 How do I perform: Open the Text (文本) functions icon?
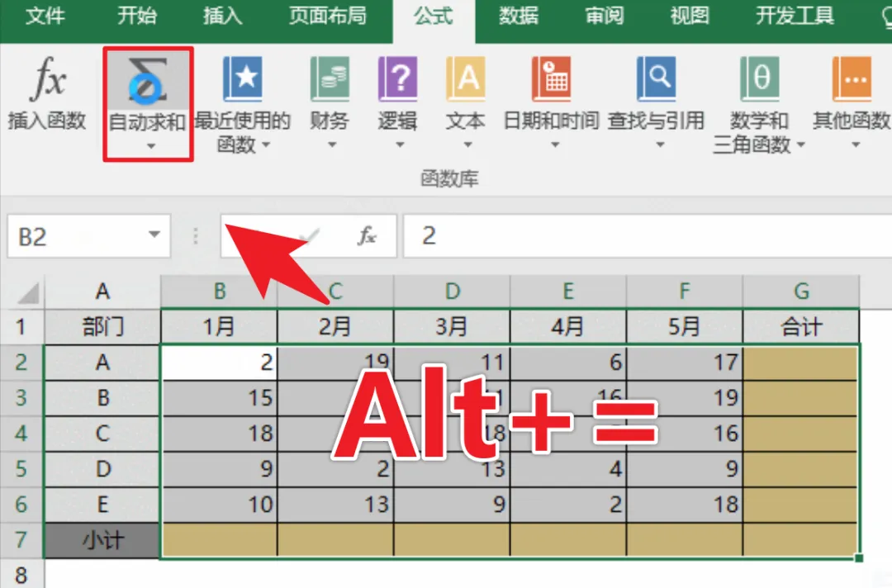tap(465, 79)
